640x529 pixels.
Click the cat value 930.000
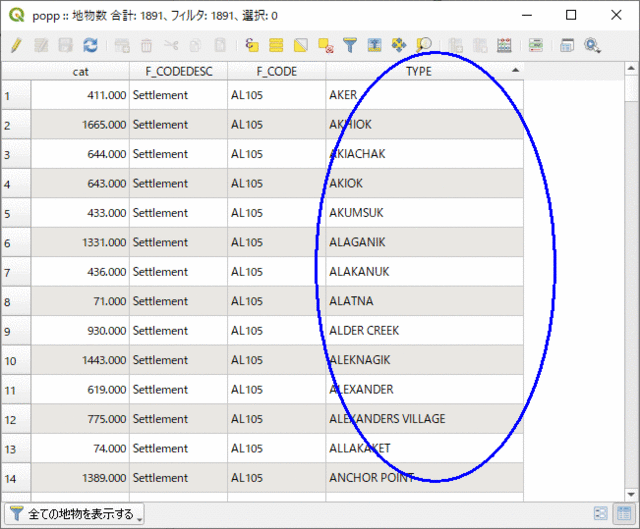pyautogui.click(x=80, y=331)
